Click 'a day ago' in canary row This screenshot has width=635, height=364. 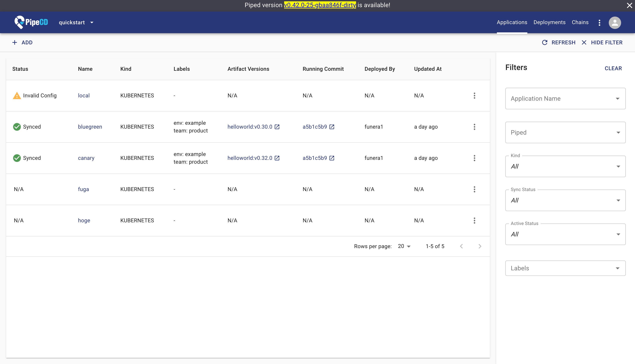pos(426,158)
